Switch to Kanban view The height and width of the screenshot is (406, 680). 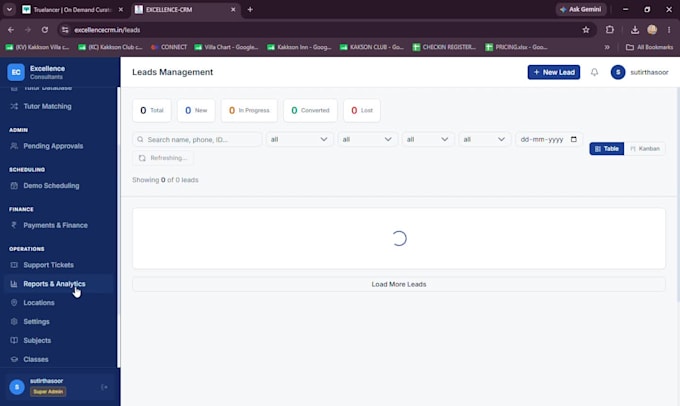[645, 149]
